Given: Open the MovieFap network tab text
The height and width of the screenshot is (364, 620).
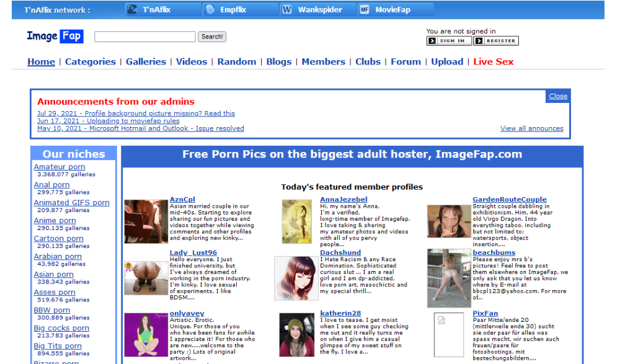Looking at the screenshot, I should point(392,9).
